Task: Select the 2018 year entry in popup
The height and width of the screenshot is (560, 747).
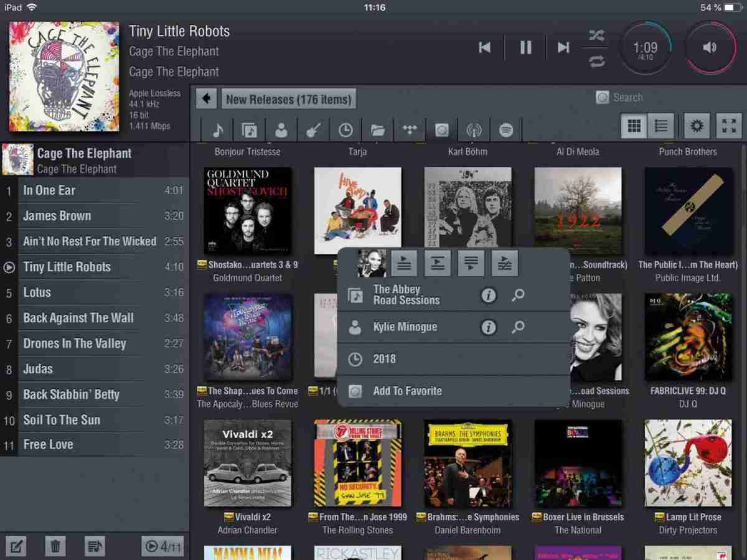Action: (453, 359)
